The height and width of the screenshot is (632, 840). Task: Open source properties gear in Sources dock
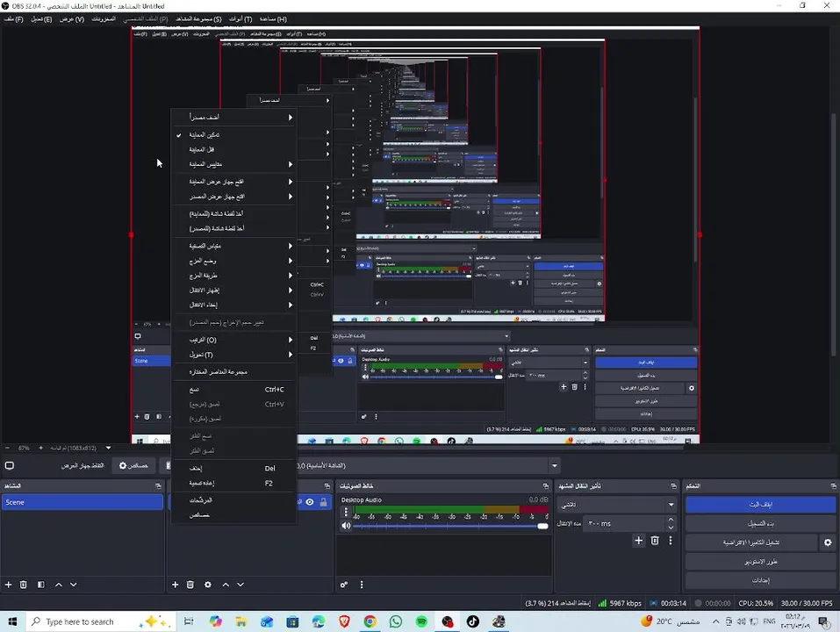tap(208, 585)
